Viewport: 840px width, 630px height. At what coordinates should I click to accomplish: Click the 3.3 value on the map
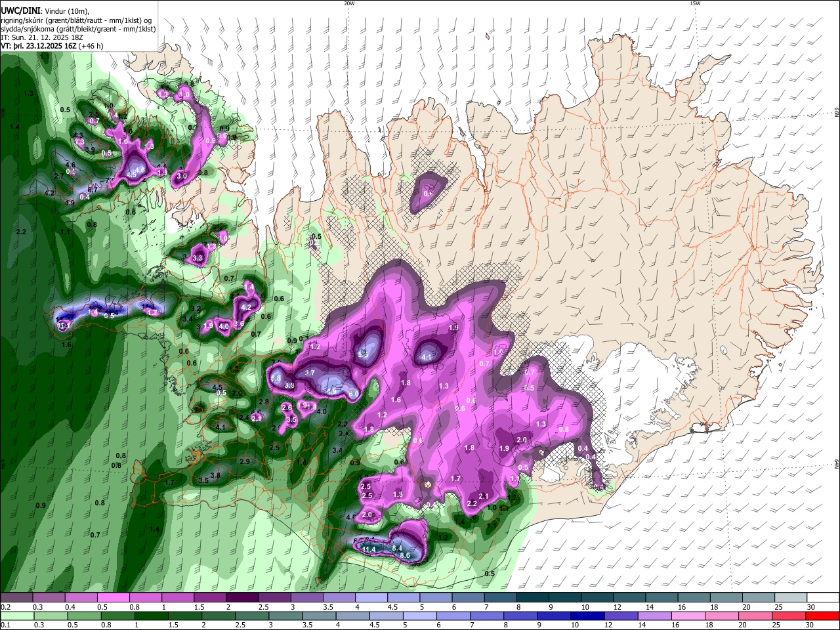pos(198,259)
